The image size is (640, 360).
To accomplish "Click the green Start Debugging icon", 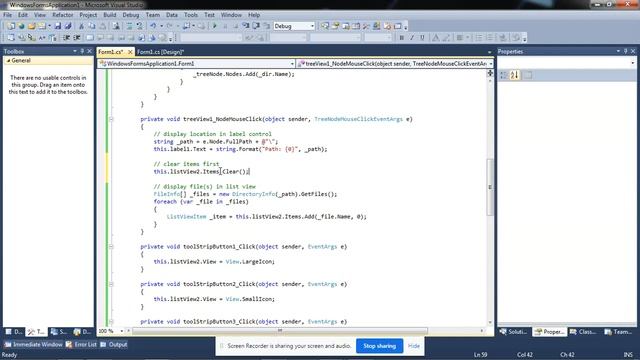I will click(215, 26).
